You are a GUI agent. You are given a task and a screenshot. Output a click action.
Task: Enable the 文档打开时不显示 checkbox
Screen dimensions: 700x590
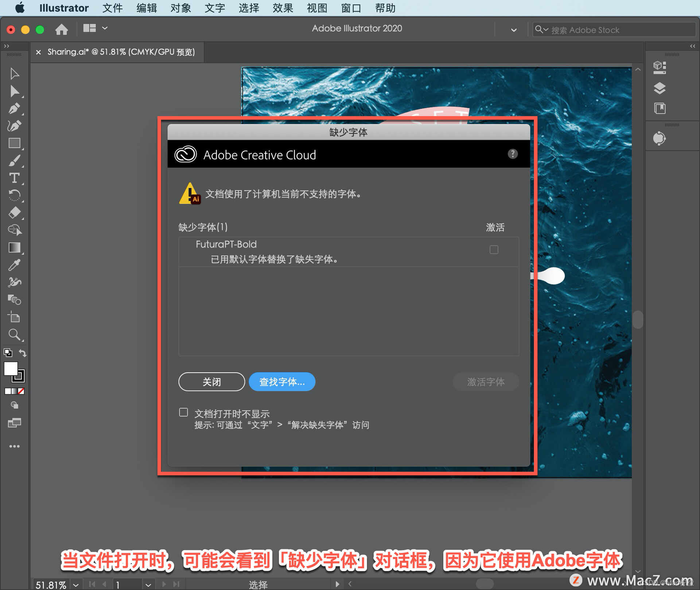(x=184, y=412)
